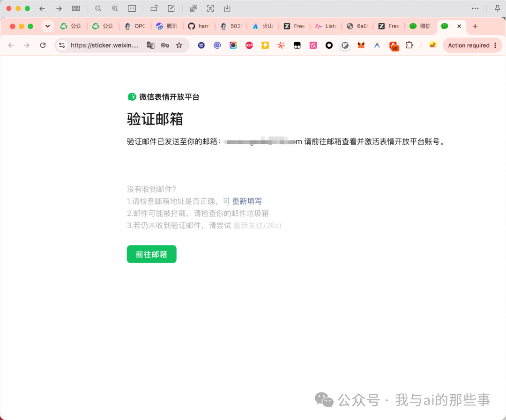The width and height of the screenshot is (506, 420).
Task: Click the orange starburst extension icon
Action: coord(281,45)
